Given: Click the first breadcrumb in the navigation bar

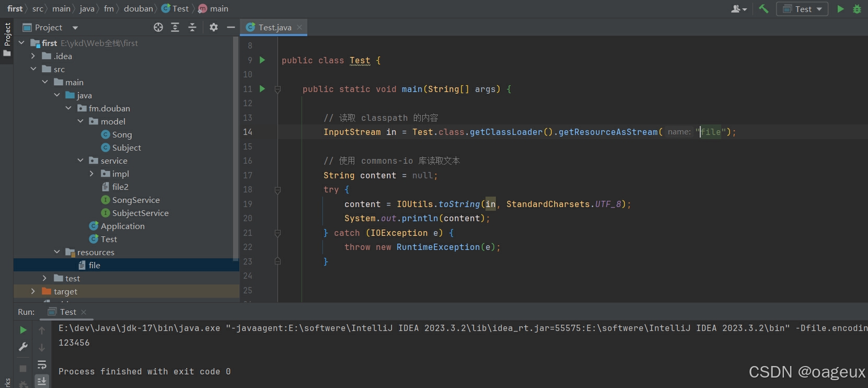Looking at the screenshot, I should point(15,8).
